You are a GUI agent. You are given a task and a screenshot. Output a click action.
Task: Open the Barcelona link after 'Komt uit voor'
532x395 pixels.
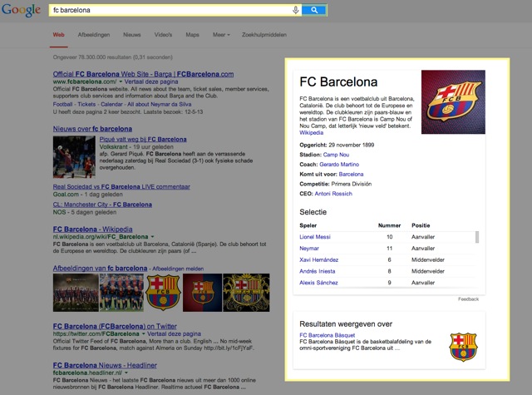tap(351, 175)
